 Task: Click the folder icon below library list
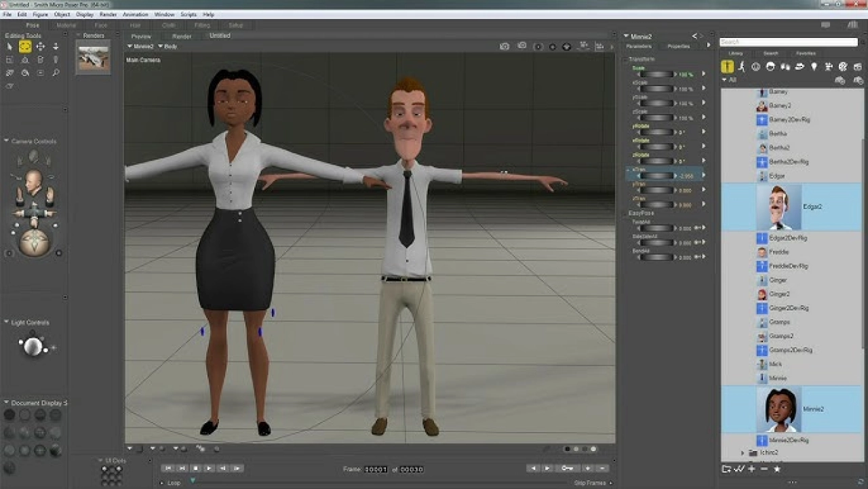pyautogui.click(x=726, y=469)
